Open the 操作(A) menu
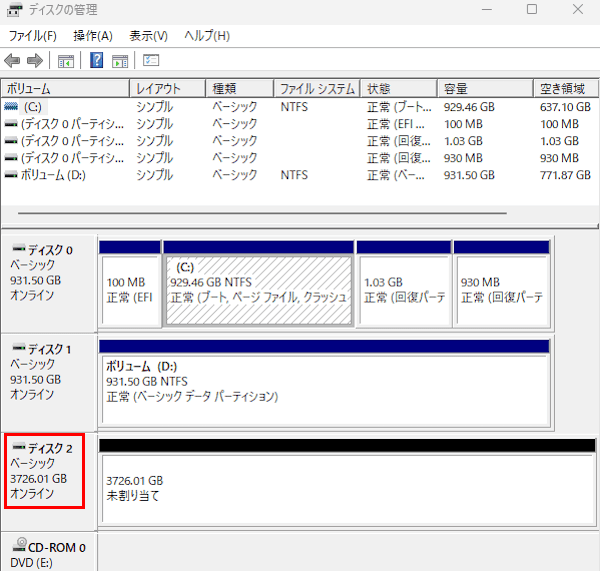The width and height of the screenshot is (600, 571). pyautogui.click(x=93, y=36)
